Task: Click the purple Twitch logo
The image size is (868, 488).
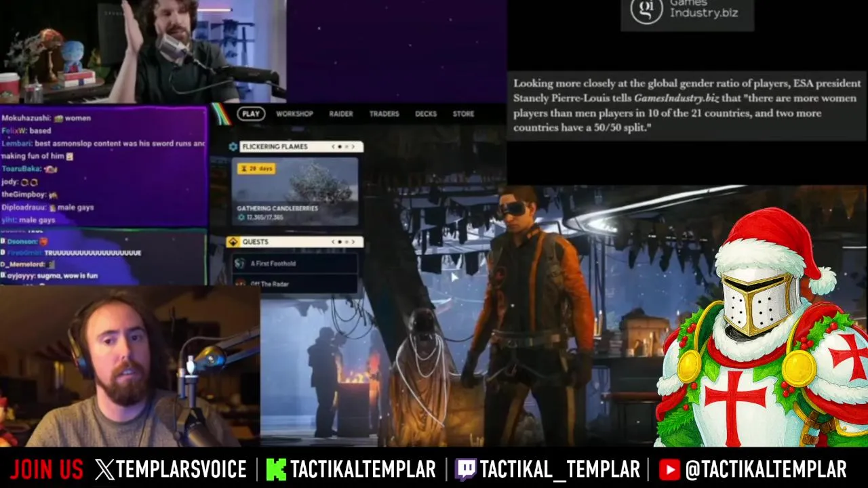Action: [x=465, y=470]
